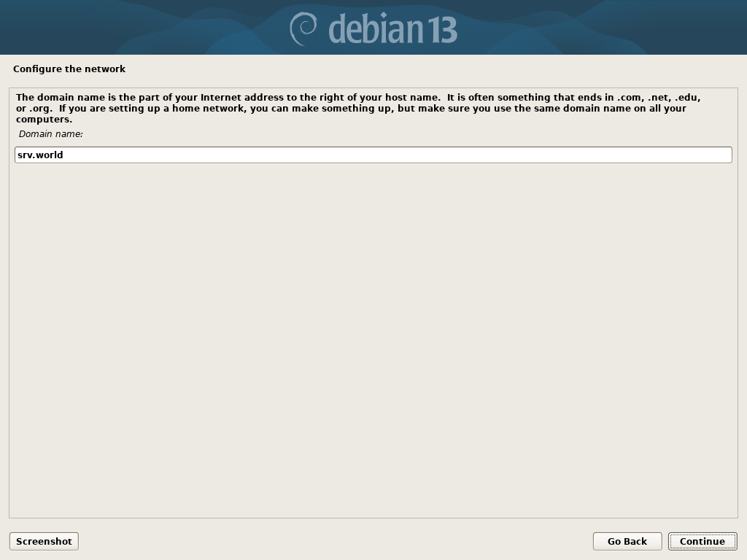747x560 pixels.
Task: Click the Debian swirl logo
Action: click(x=303, y=28)
